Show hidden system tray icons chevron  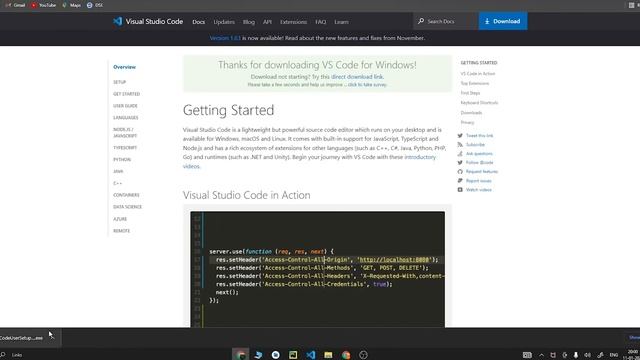[541, 355]
